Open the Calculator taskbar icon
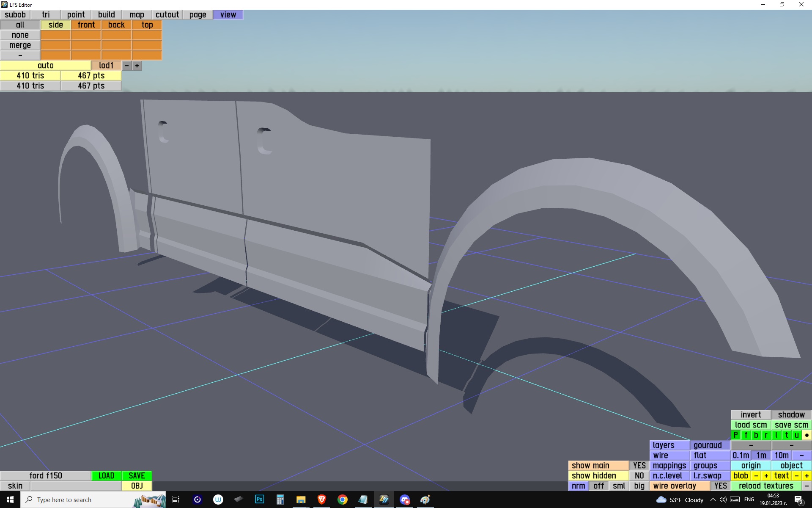The height and width of the screenshot is (508, 812). 280,500
